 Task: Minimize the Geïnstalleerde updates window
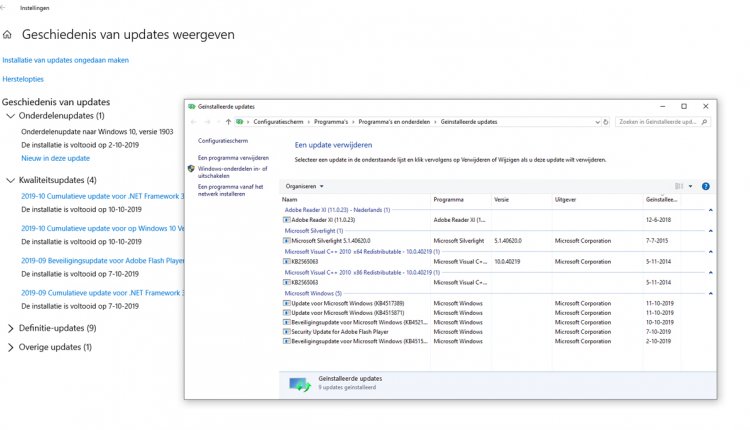tap(662, 107)
